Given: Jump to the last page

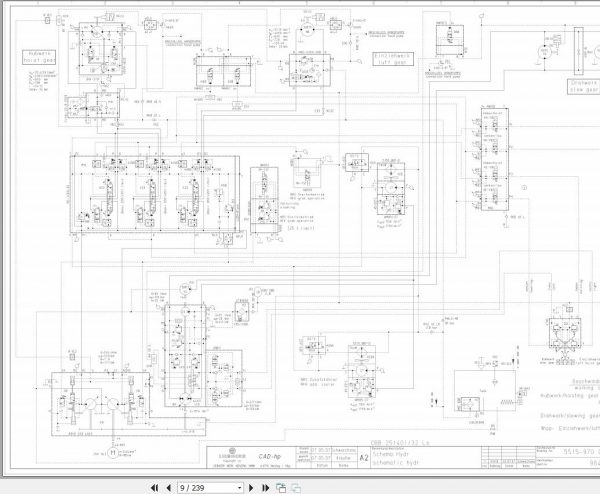Looking at the screenshot, I should (x=266, y=488).
